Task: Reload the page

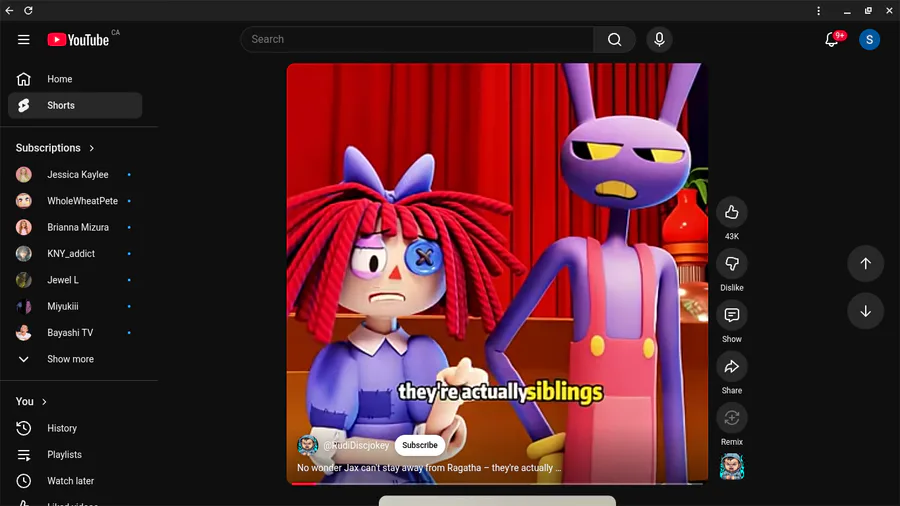Action: [28, 10]
